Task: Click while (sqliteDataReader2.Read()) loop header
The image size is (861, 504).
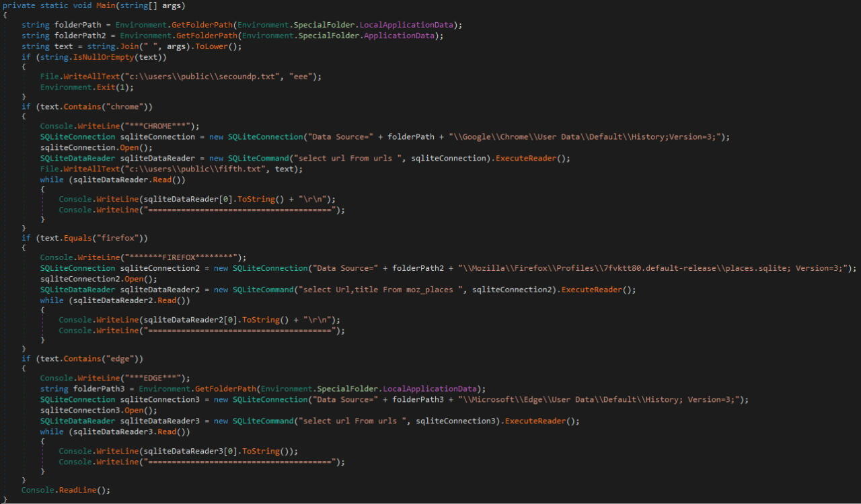Action: 115,300
